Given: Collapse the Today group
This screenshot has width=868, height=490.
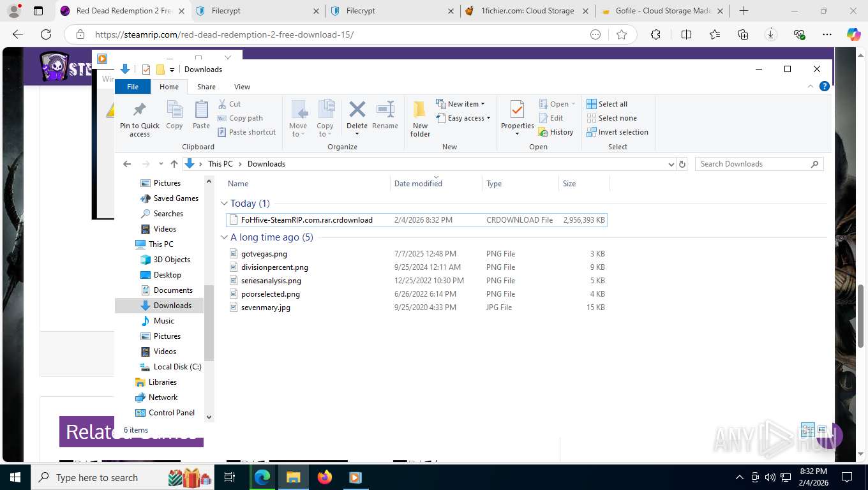Looking at the screenshot, I should [224, 204].
